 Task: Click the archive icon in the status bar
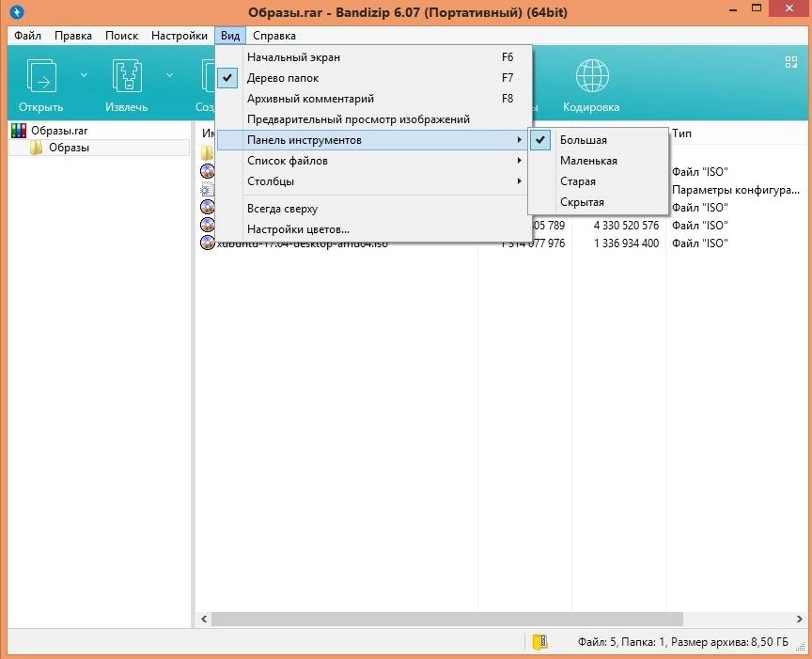coord(539,641)
